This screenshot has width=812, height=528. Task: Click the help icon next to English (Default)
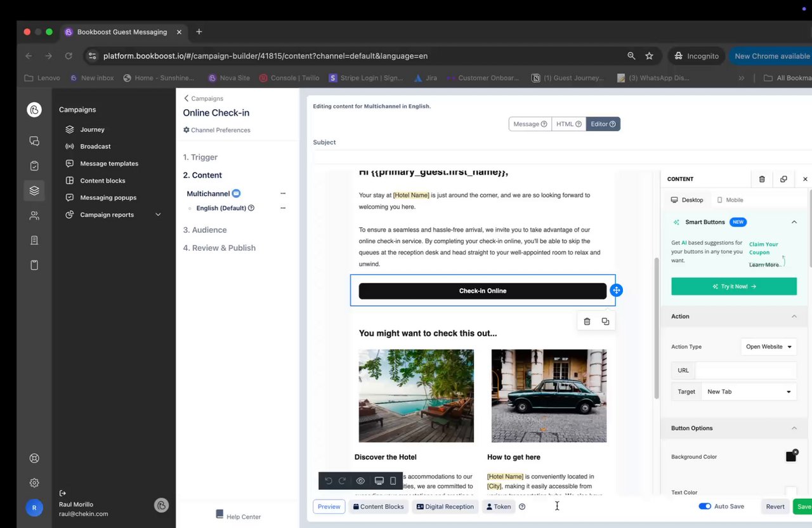(x=251, y=208)
